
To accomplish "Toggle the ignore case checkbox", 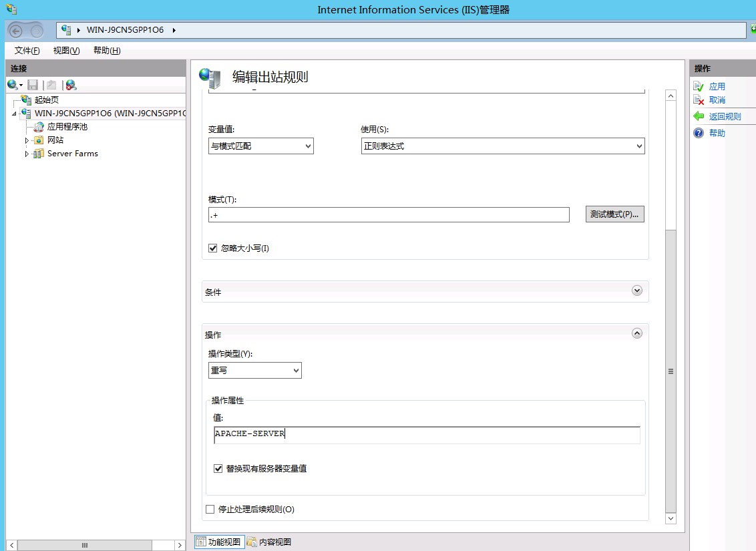I will pos(213,248).
